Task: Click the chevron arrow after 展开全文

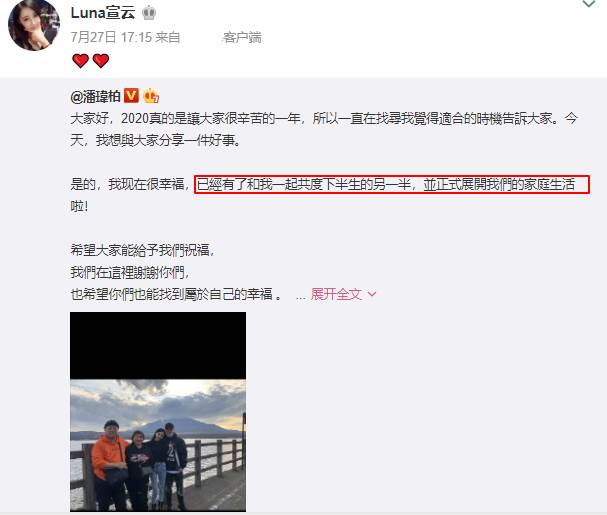Action: (372, 295)
